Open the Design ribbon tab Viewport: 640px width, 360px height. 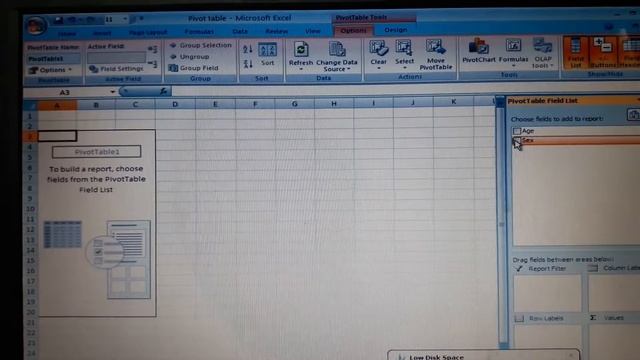[396, 30]
